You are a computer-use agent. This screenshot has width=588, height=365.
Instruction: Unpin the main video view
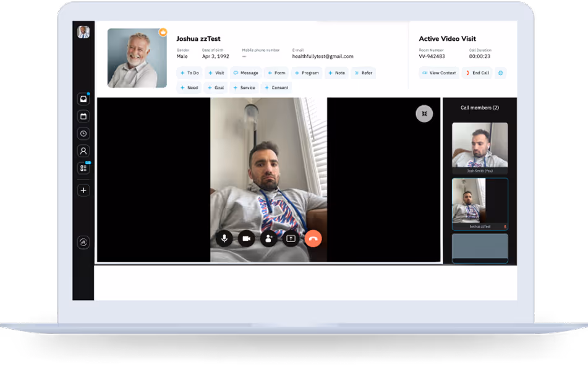click(x=424, y=113)
